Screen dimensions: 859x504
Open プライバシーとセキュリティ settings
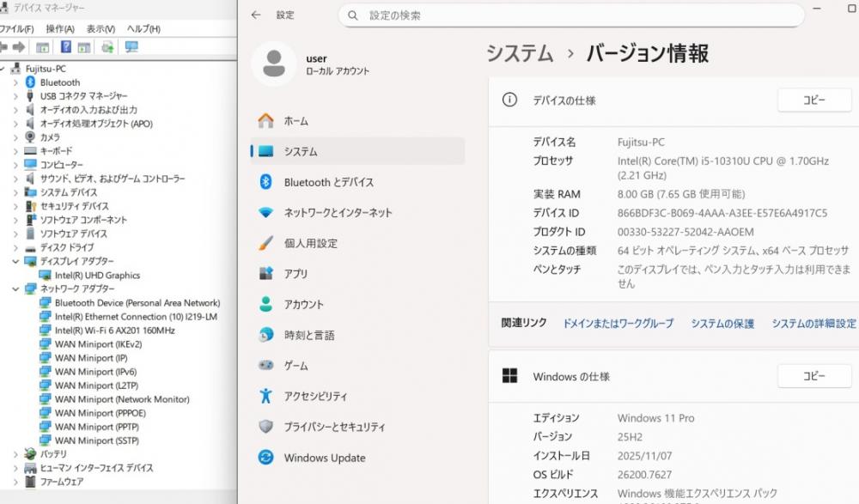click(334, 427)
